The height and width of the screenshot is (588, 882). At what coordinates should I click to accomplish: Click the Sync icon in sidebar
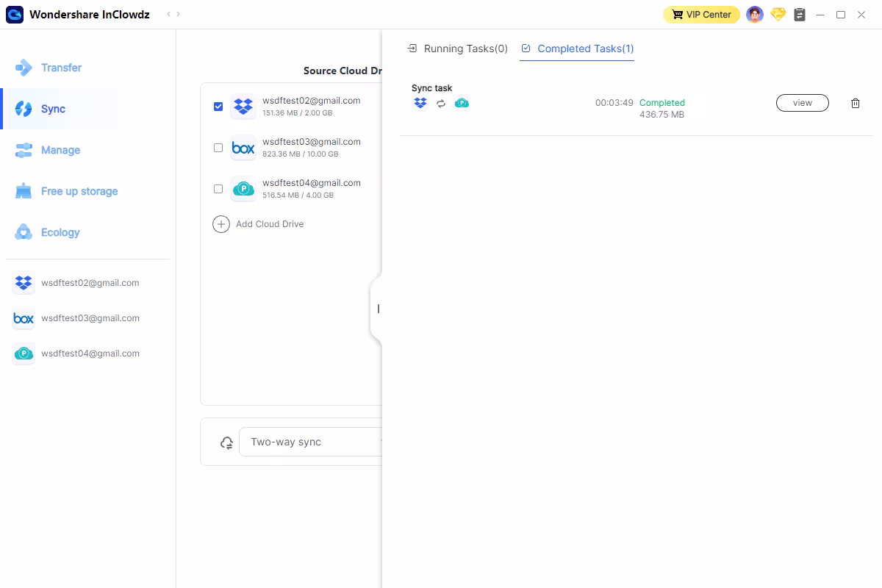[24, 109]
